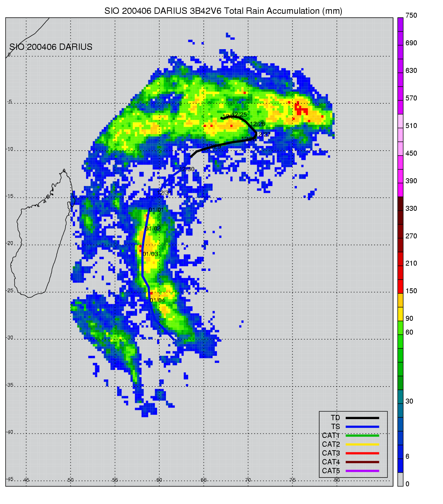The image size is (443, 504).
Task: Click the TS blue line in legend
Action: tap(362, 427)
